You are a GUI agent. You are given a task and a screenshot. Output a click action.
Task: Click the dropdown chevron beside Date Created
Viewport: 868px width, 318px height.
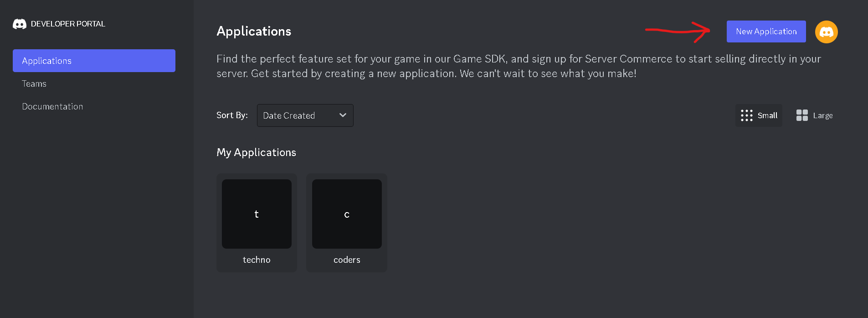point(342,115)
